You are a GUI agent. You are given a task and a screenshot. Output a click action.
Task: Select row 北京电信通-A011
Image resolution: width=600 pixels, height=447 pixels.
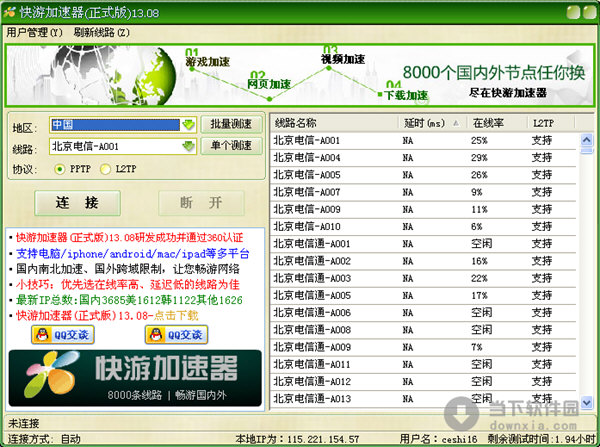(423, 364)
